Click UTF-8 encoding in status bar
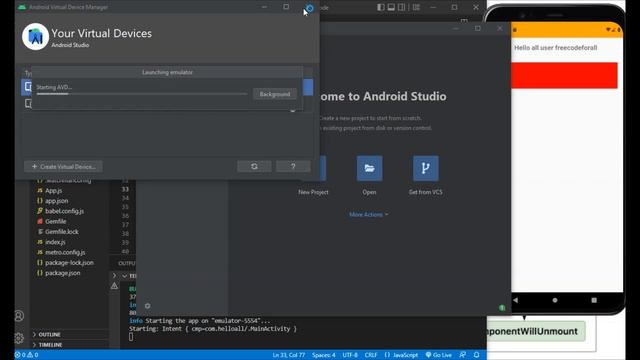Viewport: 640px width, 360px height. [x=350, y=355]
